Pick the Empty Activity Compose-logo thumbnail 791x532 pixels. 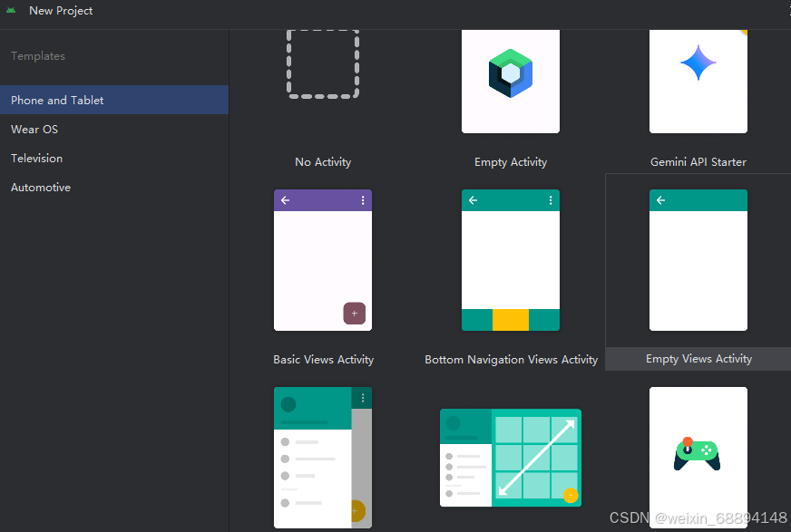pyautogui.click(x=511, y=82)
